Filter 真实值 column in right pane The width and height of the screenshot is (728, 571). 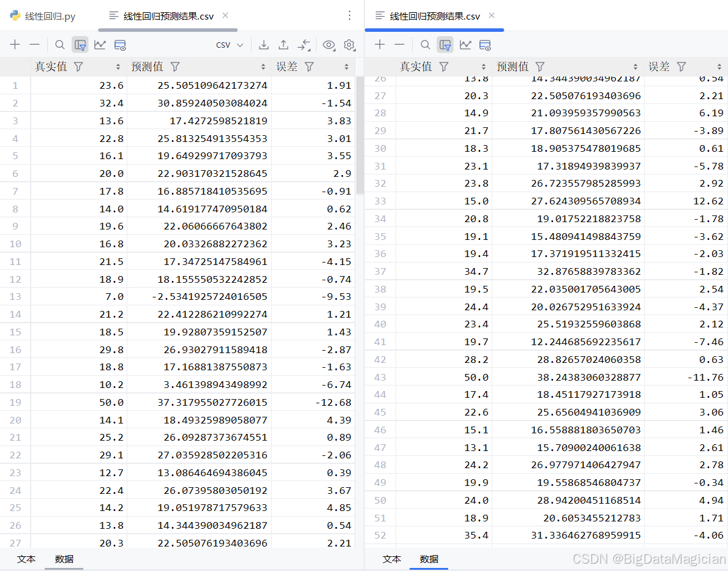[444, 67]
